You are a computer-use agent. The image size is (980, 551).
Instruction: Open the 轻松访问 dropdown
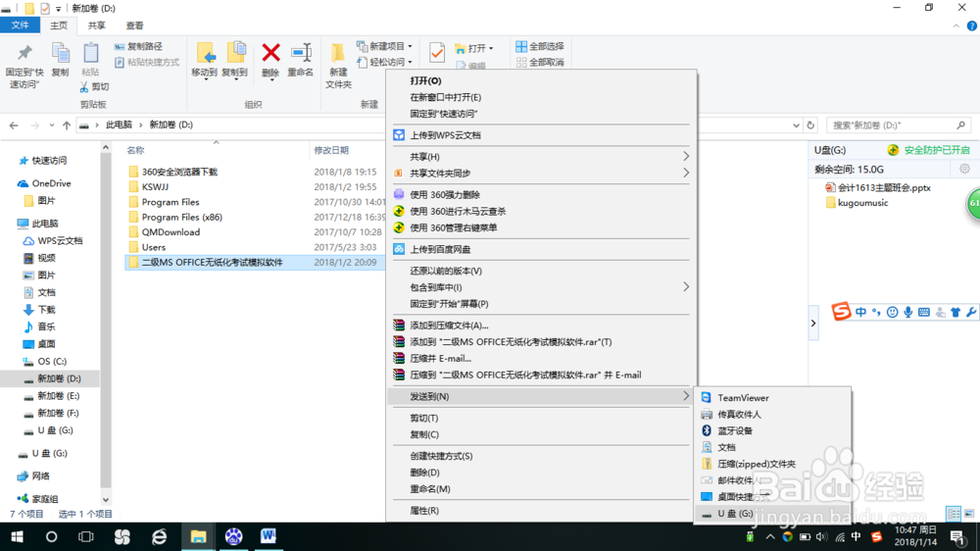pos(385,62)
